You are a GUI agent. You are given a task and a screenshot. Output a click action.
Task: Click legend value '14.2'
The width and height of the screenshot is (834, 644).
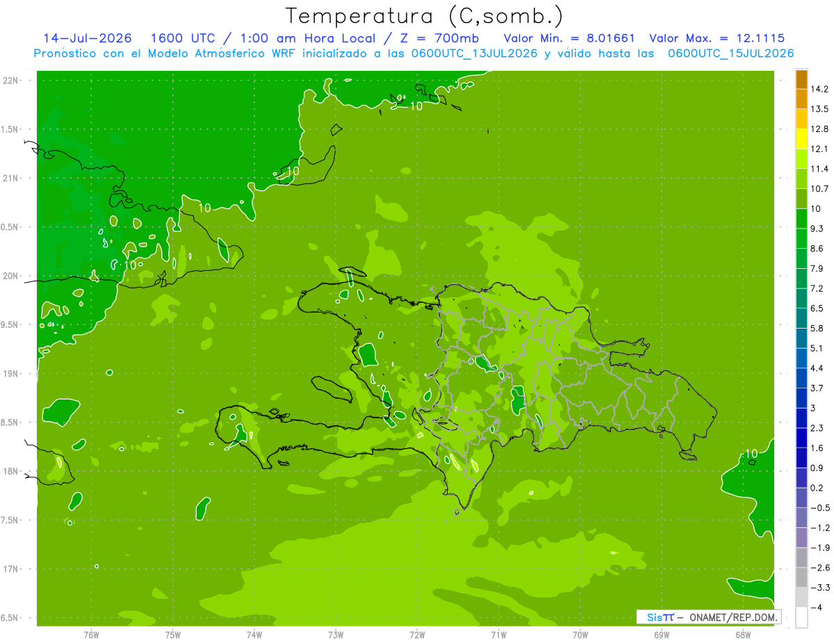(x=821, y=89)
